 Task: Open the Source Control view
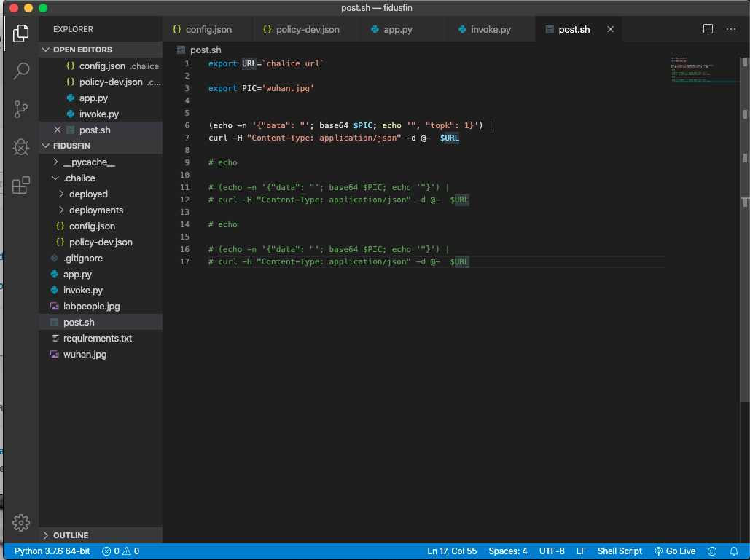click(21, 109)
